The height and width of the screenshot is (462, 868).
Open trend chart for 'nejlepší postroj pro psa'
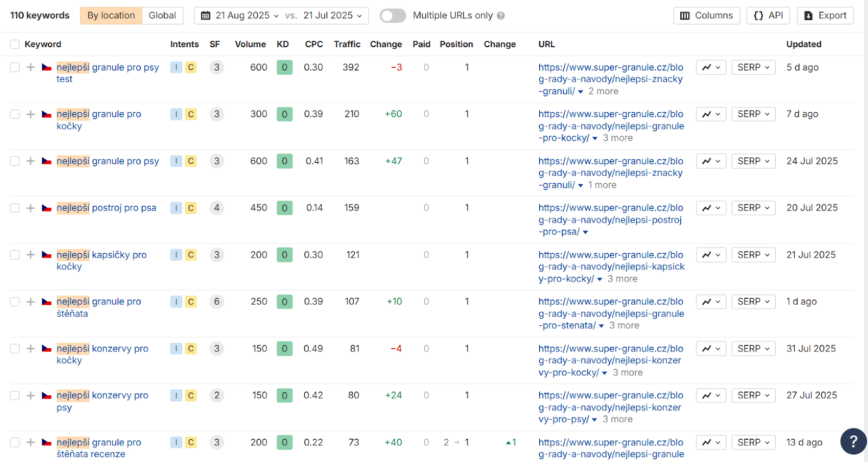pos(711,208)
